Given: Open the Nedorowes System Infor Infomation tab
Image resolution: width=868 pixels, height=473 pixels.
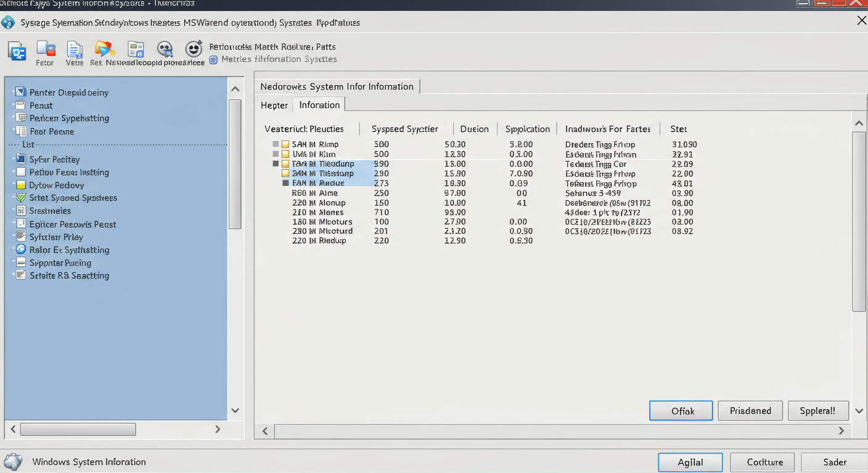Looking at the screenshot, I should pyautogui.click(x=337, y=86).
